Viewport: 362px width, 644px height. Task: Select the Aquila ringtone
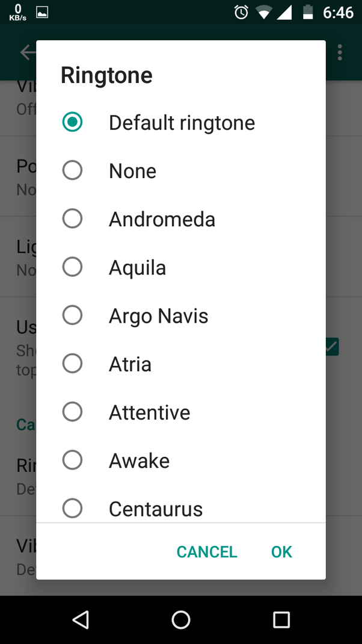coord(73,267)
